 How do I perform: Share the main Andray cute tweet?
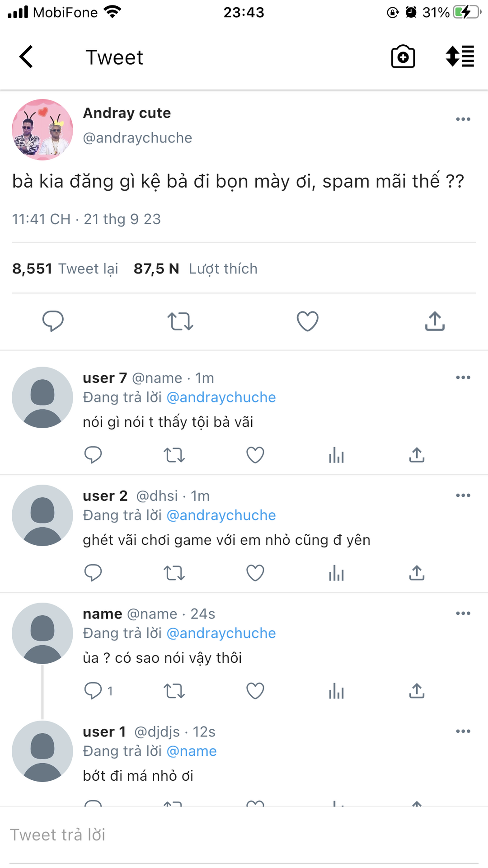(x=435, y=321)
